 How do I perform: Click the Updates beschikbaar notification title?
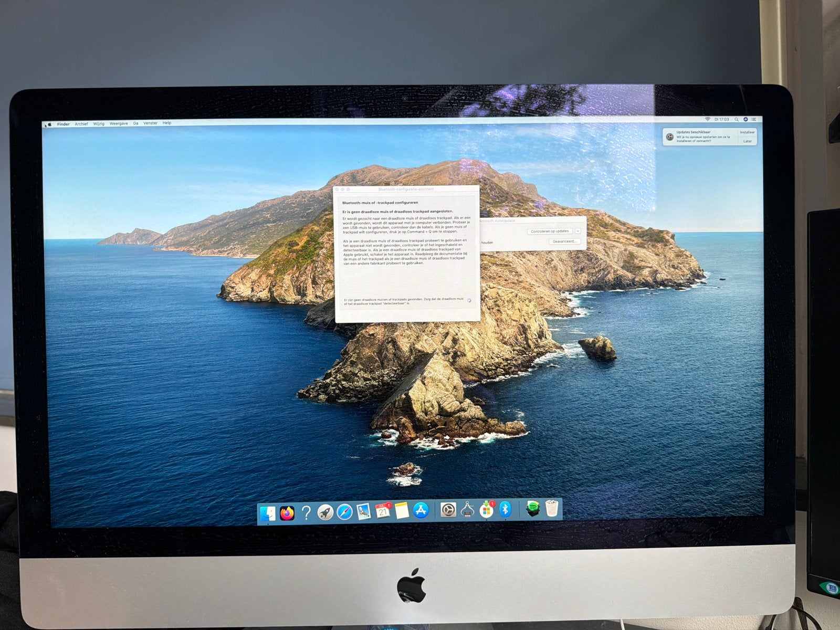click(x=694, y=132)
